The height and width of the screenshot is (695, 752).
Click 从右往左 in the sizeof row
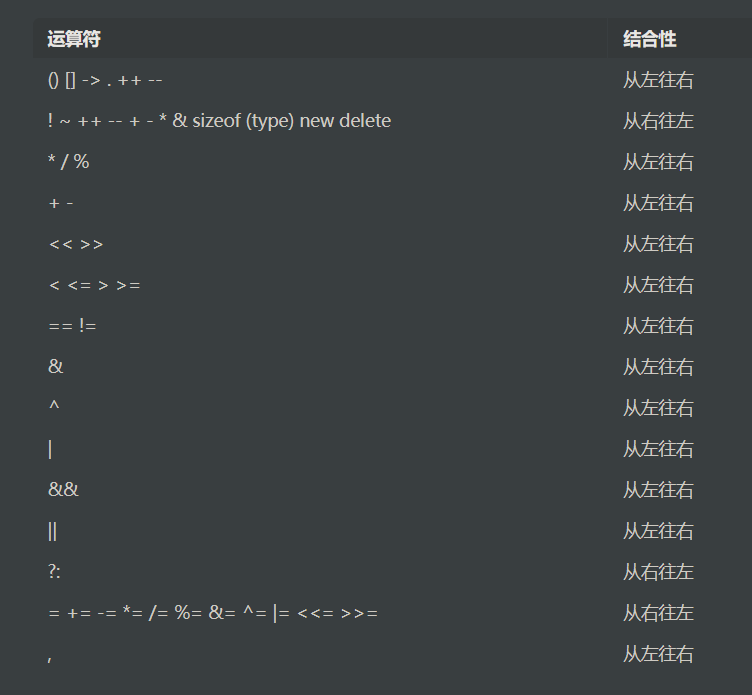pyautogui.click(x=658, y=121)
